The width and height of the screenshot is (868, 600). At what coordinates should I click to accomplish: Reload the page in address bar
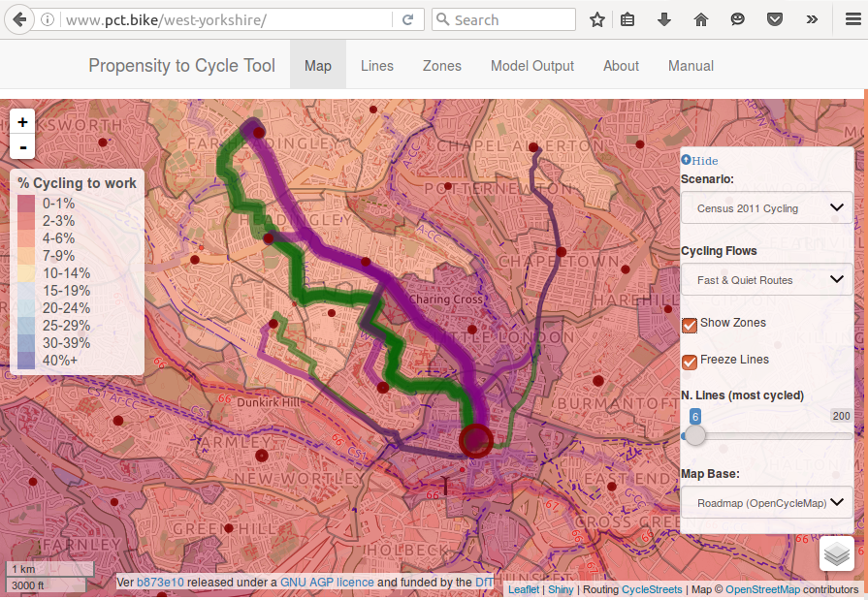point(407,19)
